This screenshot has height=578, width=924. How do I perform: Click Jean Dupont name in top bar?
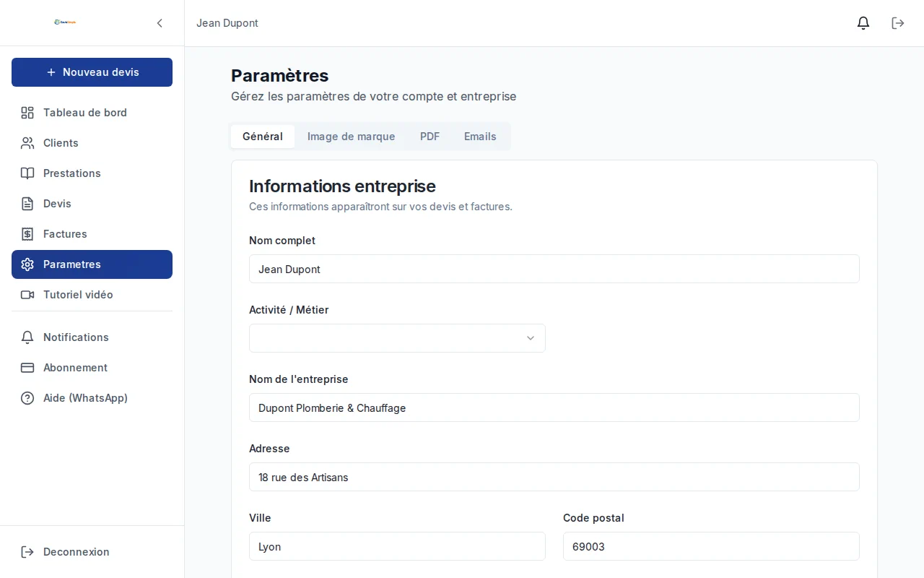click(x=227, y=23)
